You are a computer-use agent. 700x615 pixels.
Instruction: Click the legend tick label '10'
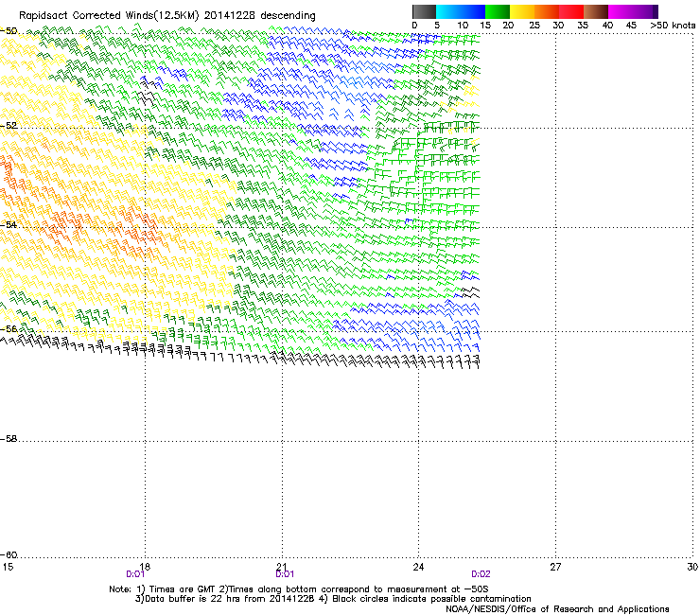pos(463,26)
